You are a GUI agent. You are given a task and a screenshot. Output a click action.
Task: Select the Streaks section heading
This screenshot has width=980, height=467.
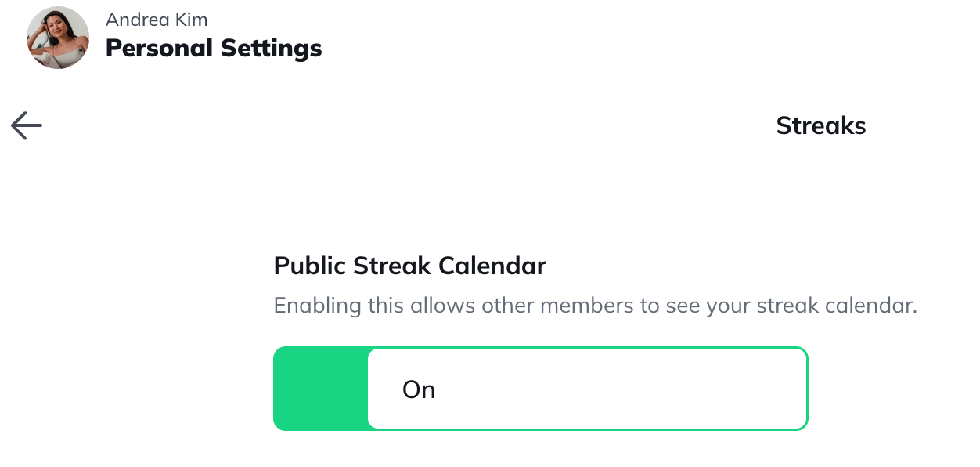coord(820,125)
